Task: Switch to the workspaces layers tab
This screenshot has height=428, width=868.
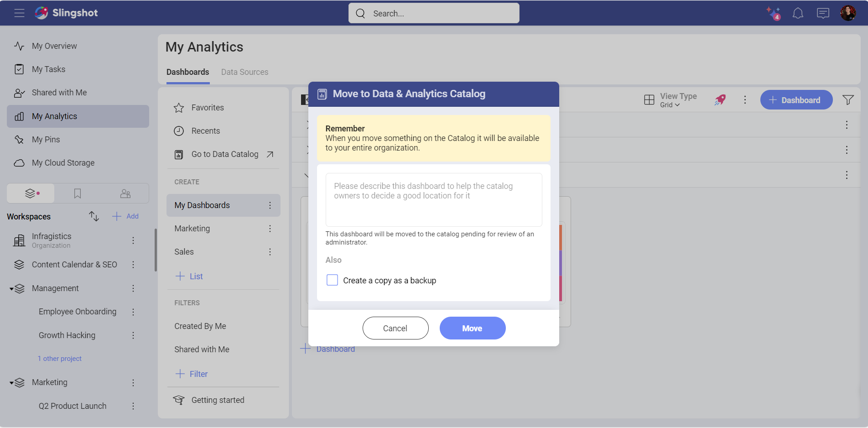Action: 31,193
